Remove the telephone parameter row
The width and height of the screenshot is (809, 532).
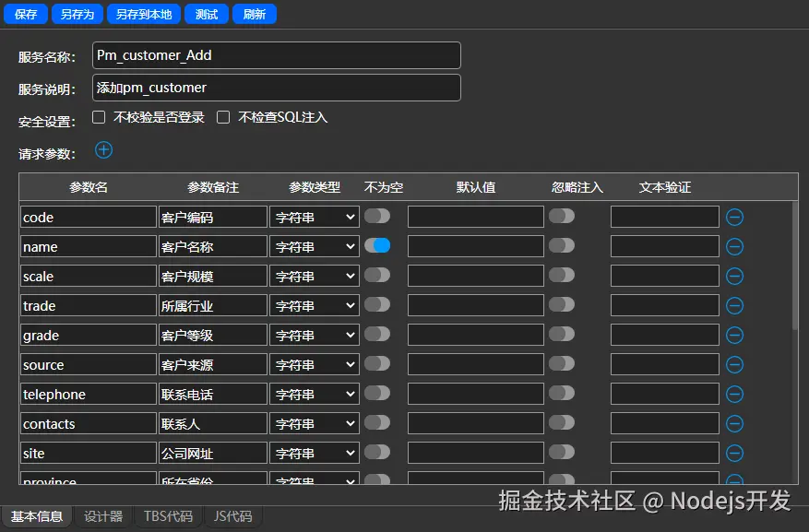coord(734,394)
